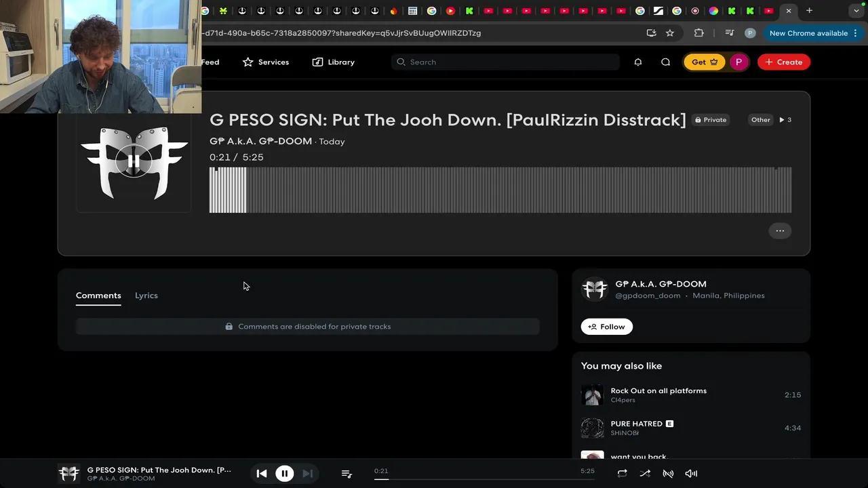This screenshot has width=868, height=488.
Task: Skip to previous track
Action: point(261,474)
